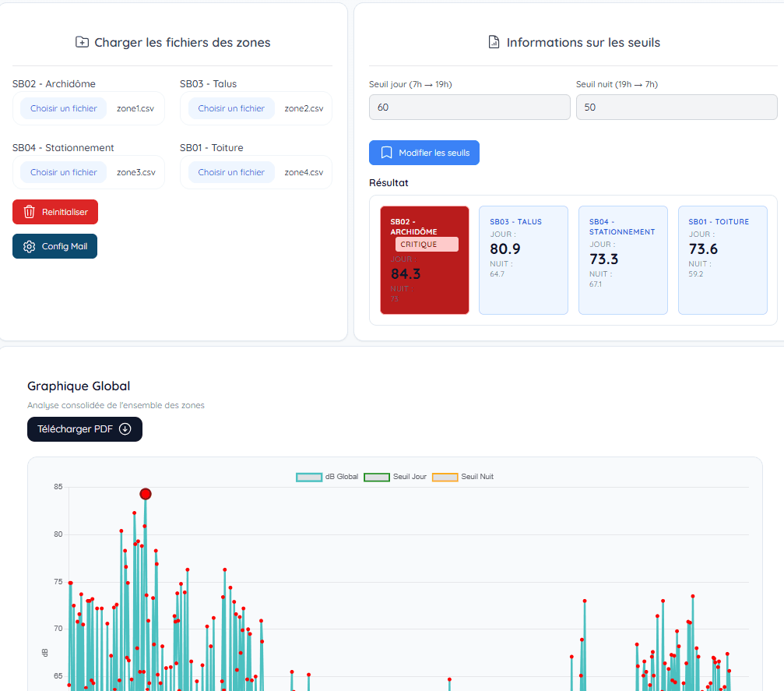Click the 84.3 day value on Archidôme
The image size is (784, 691).
pyautogui.click(x=406, y=273)
